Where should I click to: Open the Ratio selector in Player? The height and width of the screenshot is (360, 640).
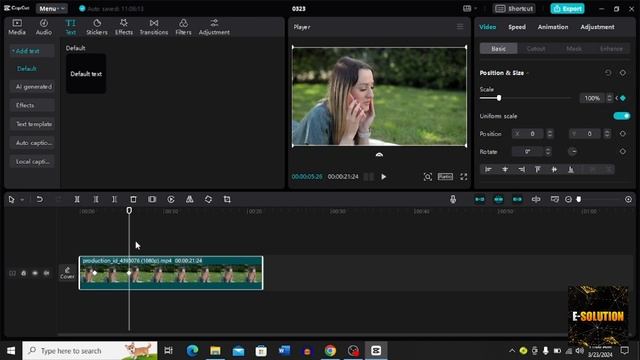click(445, 176)
